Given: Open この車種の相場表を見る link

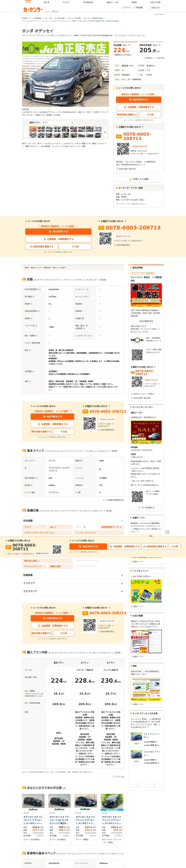Looking at the screenshot, I should (113, 500).
